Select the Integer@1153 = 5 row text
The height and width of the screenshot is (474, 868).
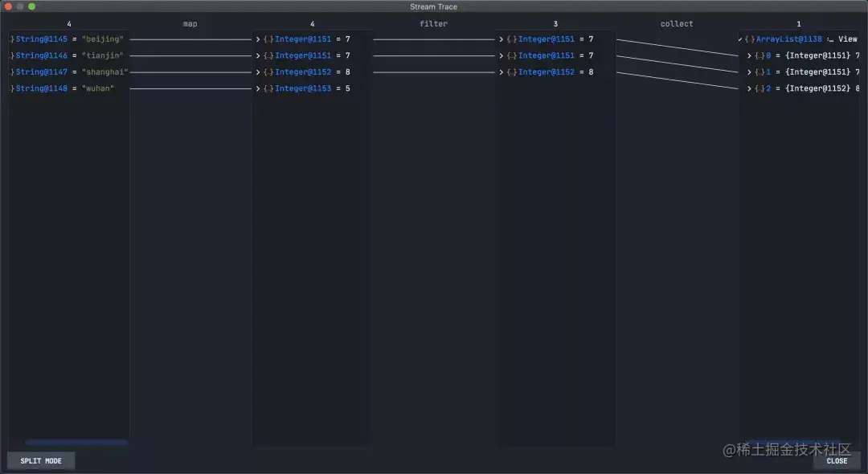click(312, 88)
